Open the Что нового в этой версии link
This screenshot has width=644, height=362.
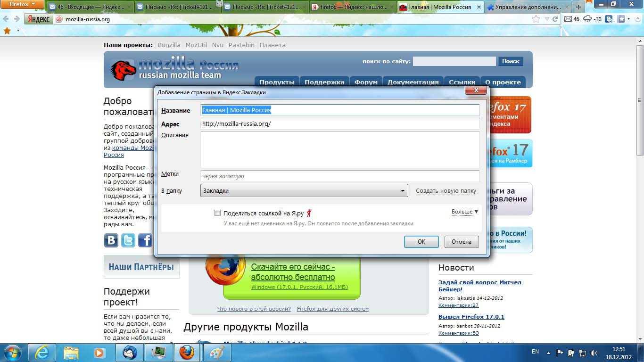pyautogui.click(x=254, y=309)
